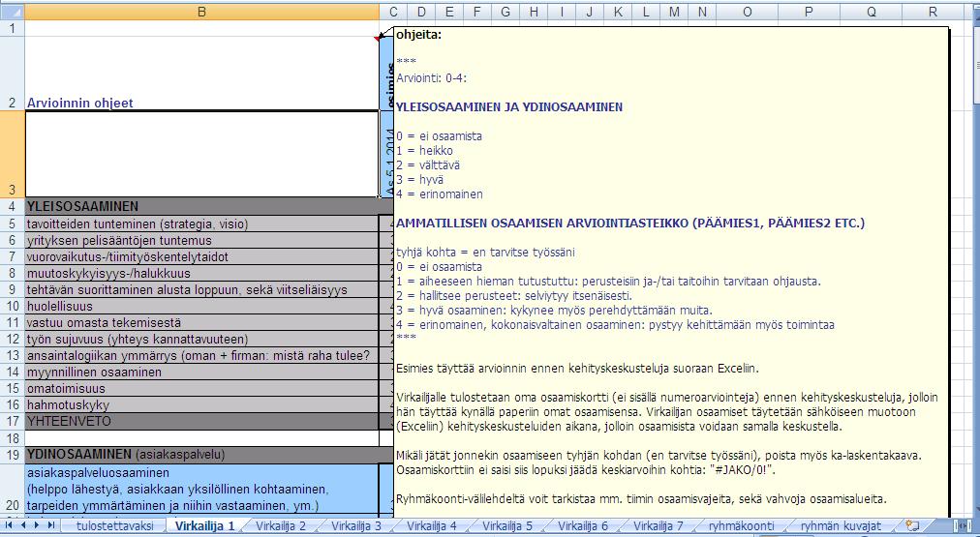Viewport: 980px width, 537px height.
Task: Open the Virkailija 5 sheet tab
Action: pos(507,525)
